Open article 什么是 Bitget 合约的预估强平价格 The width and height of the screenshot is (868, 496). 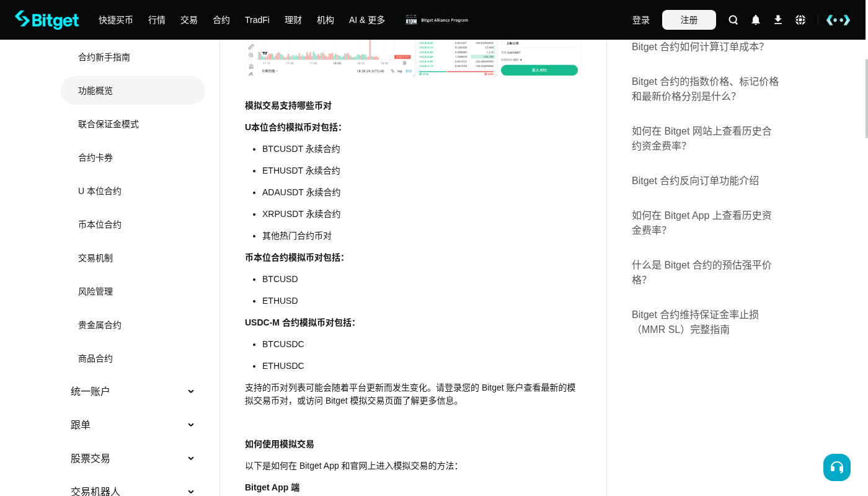[702, 272]
